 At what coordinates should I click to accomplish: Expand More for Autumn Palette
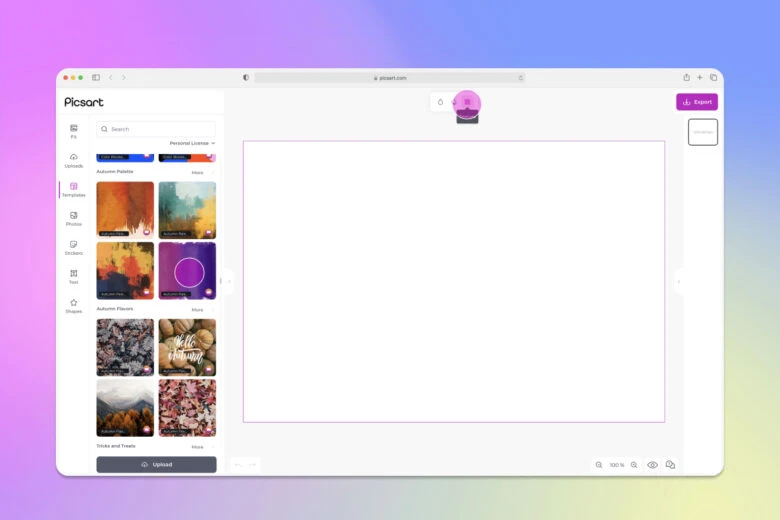[x=197, y=172]
